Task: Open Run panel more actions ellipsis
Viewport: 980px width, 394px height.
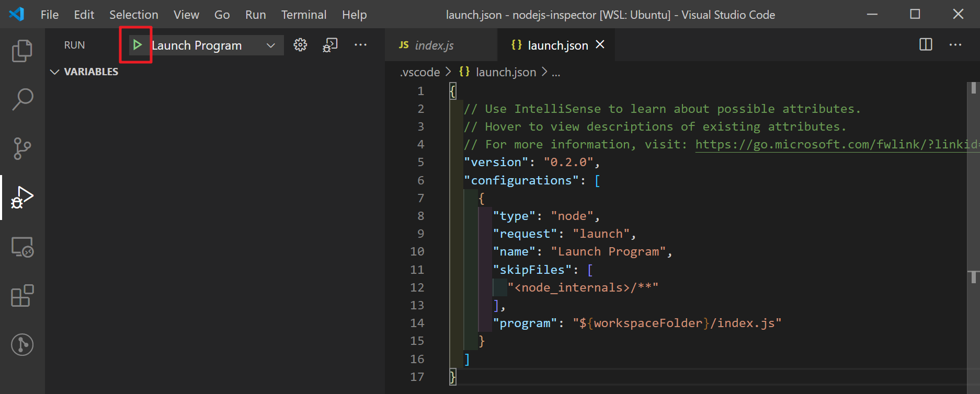Action: point(361,45)
